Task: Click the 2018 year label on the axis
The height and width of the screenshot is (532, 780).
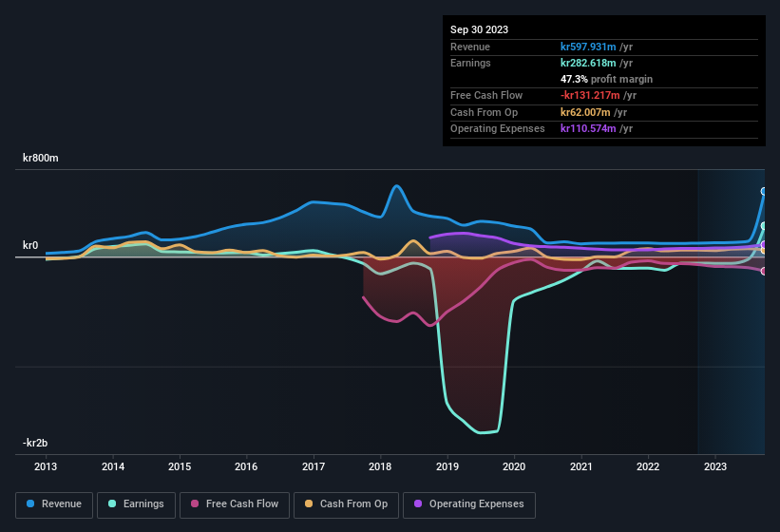Action: [x=380, y=466]
